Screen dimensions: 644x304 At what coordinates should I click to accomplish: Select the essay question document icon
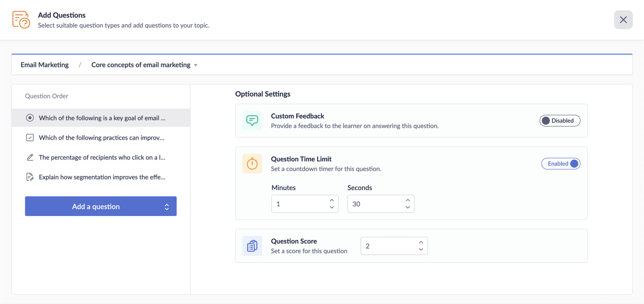30,177
